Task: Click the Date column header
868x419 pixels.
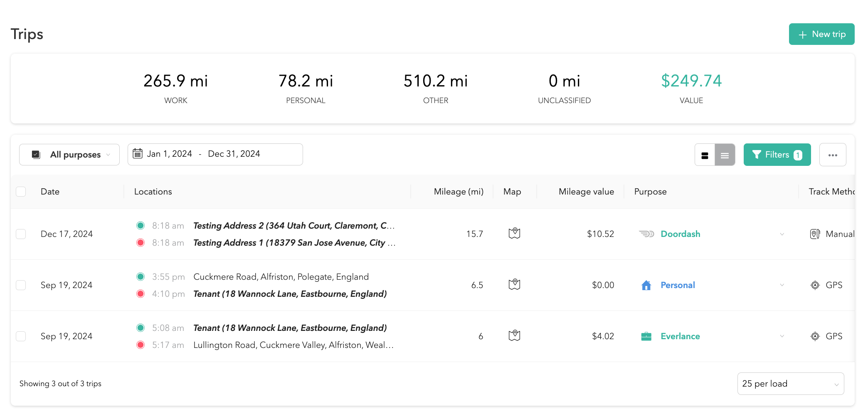Action: [50, 192]
